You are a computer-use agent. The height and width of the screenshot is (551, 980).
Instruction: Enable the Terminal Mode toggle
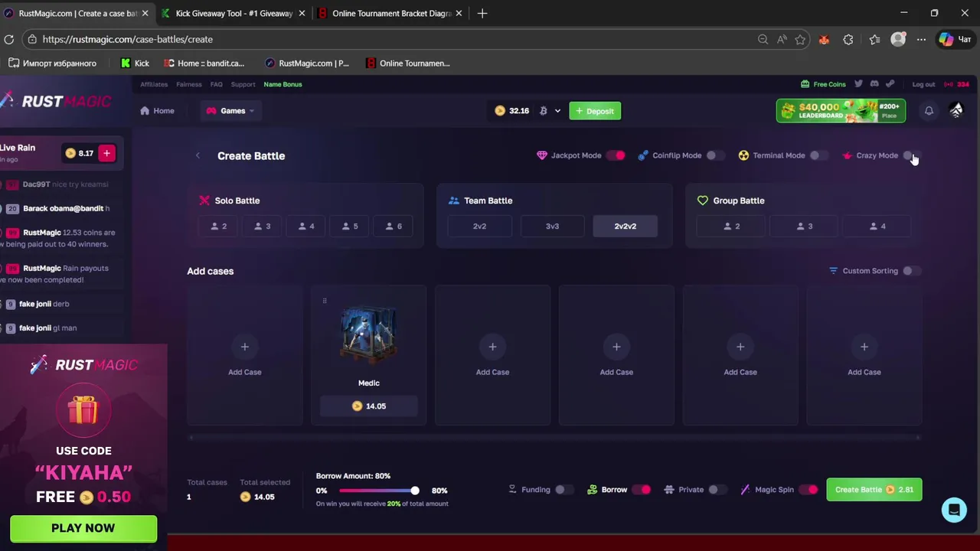pyautogui.click(x=818, y=155)
